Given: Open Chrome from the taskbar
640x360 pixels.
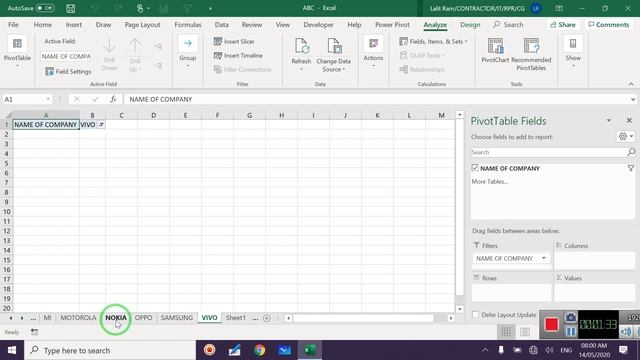Looking at the screenshot, I should pos(259,350).
